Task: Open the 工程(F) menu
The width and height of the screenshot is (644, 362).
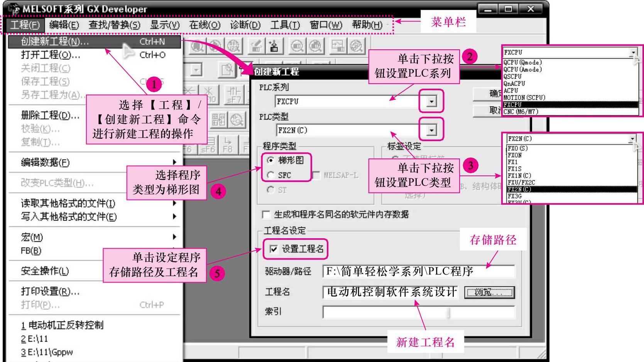Action: click(x=25, y=25)
